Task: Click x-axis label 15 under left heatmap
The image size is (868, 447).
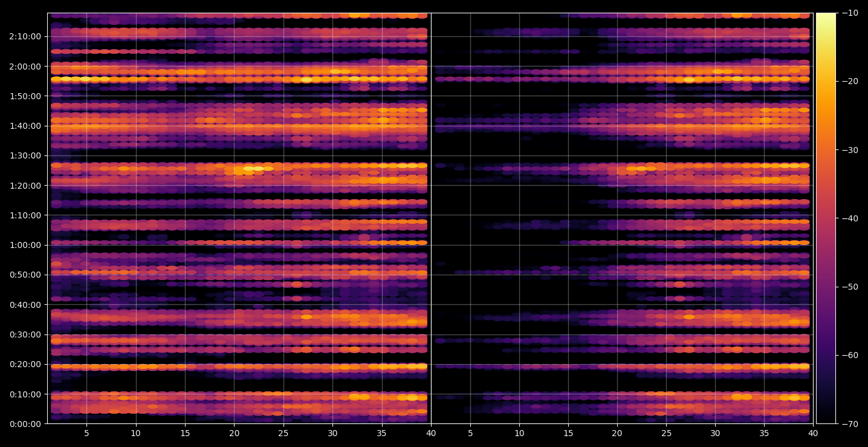Action: pyautogui.click(x=185, y=433)
